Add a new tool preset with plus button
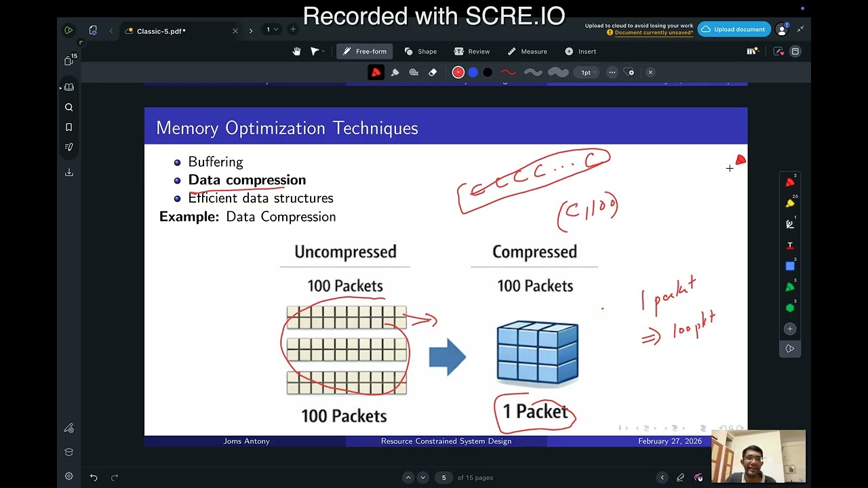Viewport: 868px width, 488px height. pyautogui.click(x=790, y=329)
